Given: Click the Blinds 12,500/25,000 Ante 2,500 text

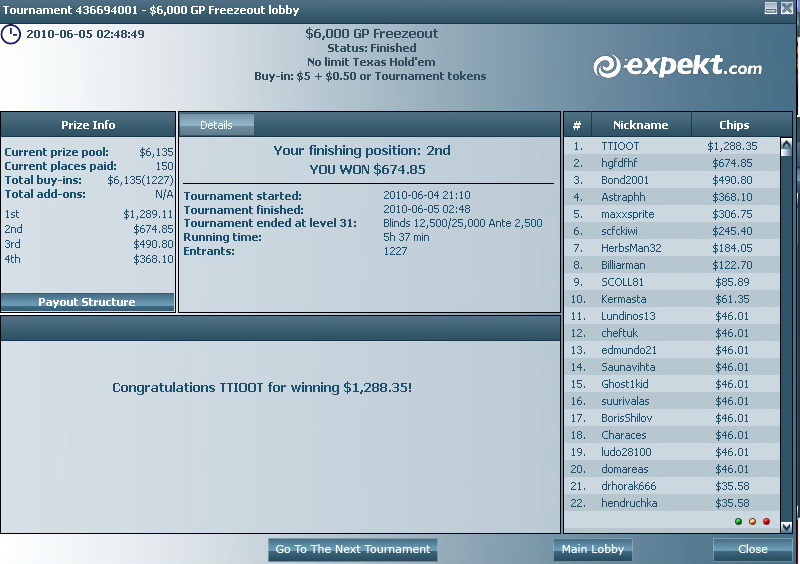Looking at the screenshot, I should pos(463,223).
